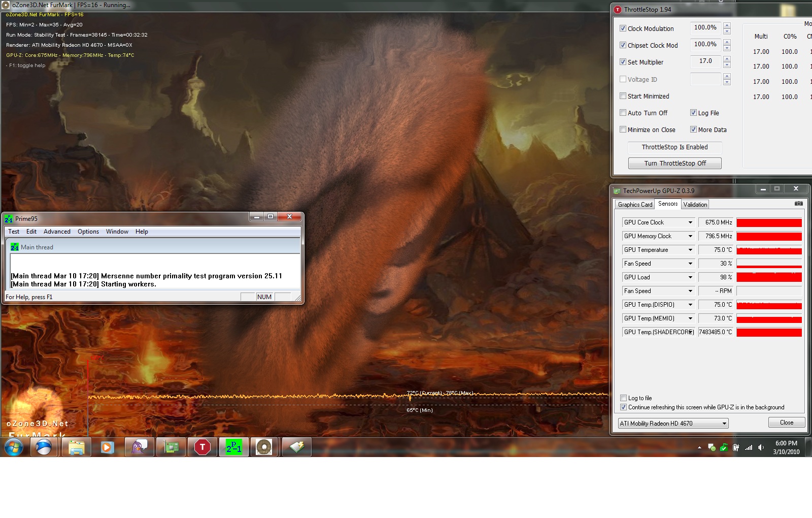Enable Start Minimized in ThrottleStop
The height and width of the screenshot is (518, 812).
point(623,96)
